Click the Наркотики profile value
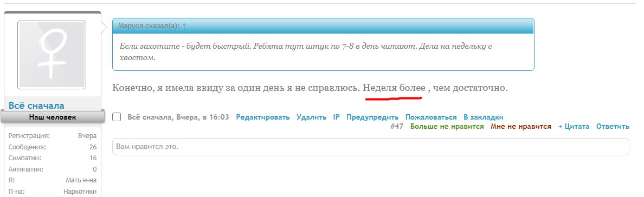Viewport: 644px width, 197px height. tap(80, 191)
